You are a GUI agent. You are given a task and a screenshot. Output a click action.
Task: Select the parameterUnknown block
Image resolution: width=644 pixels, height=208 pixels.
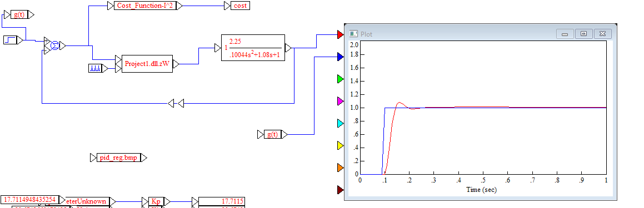87,201
